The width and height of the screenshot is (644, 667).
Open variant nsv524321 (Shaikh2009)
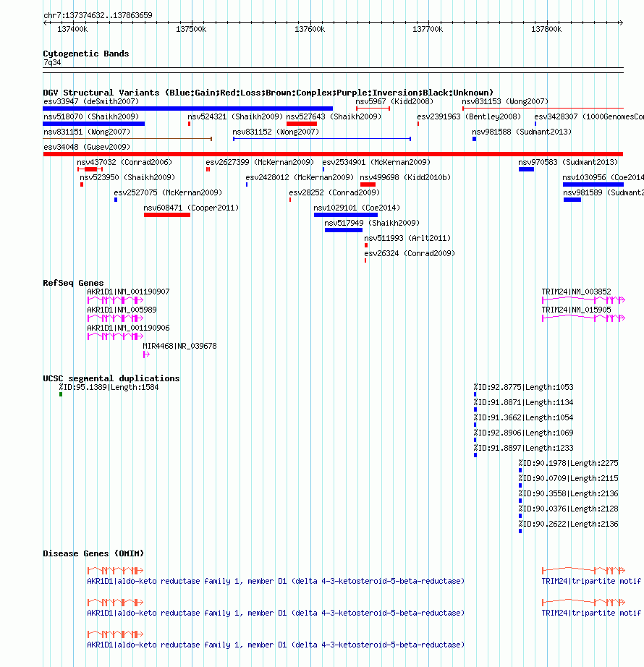click(x=234, y=116)
